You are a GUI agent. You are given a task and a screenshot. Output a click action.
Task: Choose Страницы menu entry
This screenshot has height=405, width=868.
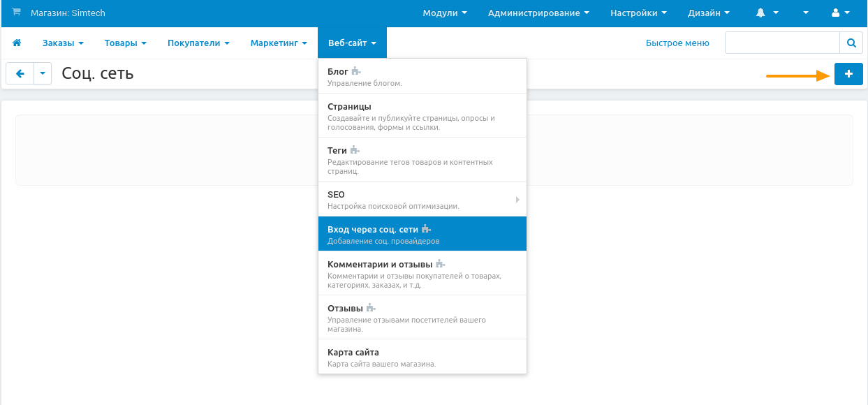point(349,107)
